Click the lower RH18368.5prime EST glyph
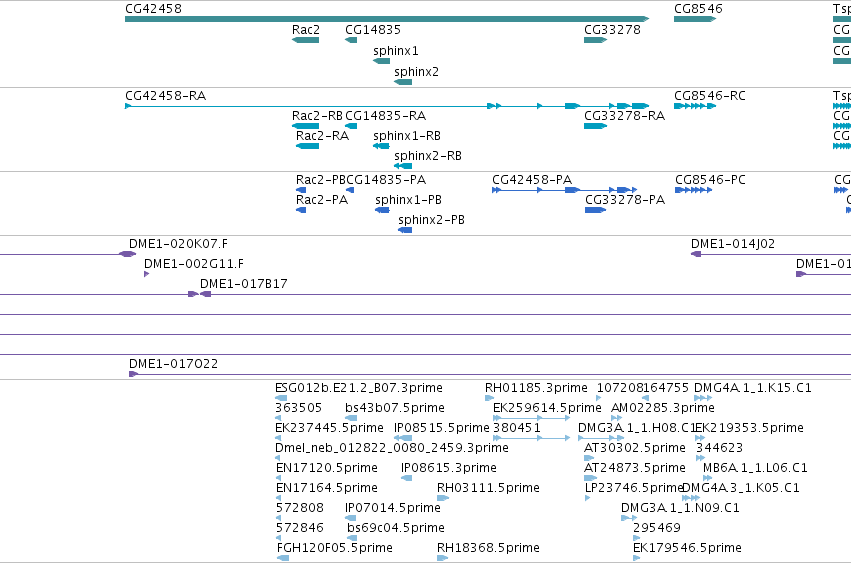 coord(443,558)
